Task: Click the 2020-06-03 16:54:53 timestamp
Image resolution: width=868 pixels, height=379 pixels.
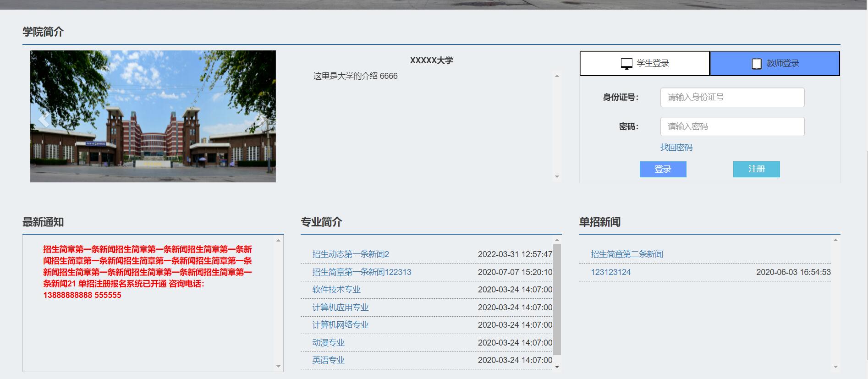Action: [x=793, y=272]
